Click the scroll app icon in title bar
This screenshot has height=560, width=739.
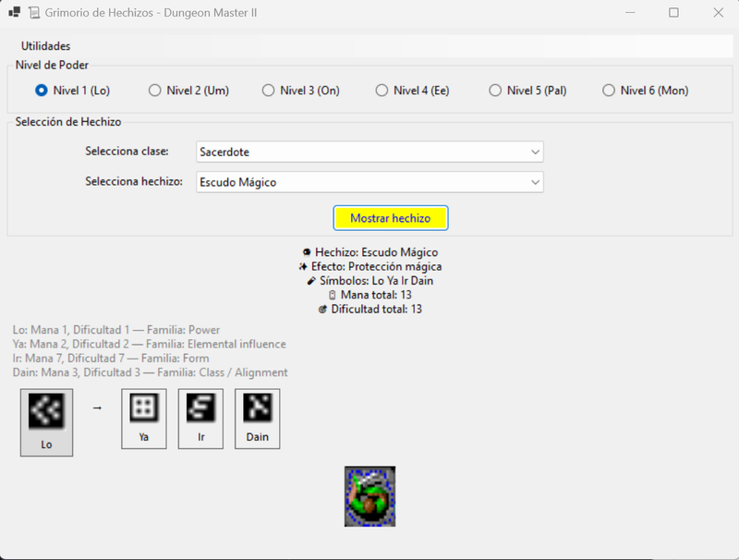click(34, 13)
